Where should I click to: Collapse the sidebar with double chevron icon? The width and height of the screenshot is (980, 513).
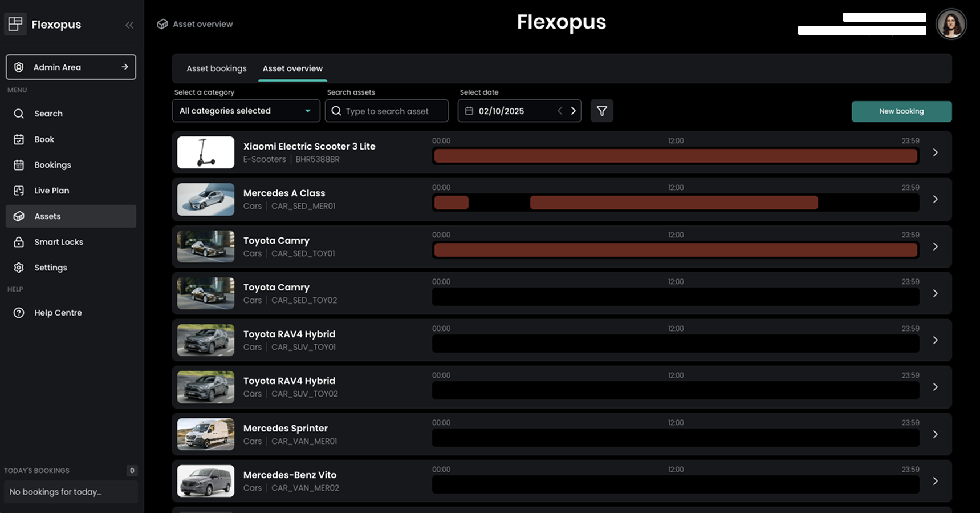tap(129, 25)
